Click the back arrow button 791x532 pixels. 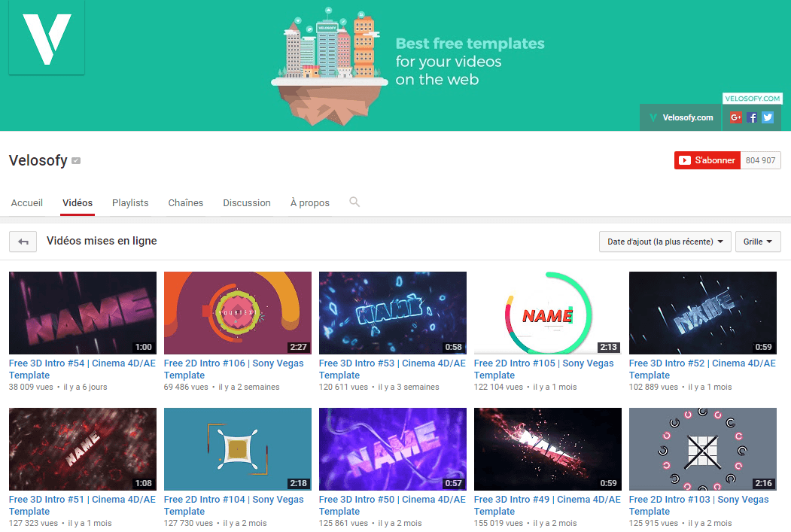coord(23,242)
